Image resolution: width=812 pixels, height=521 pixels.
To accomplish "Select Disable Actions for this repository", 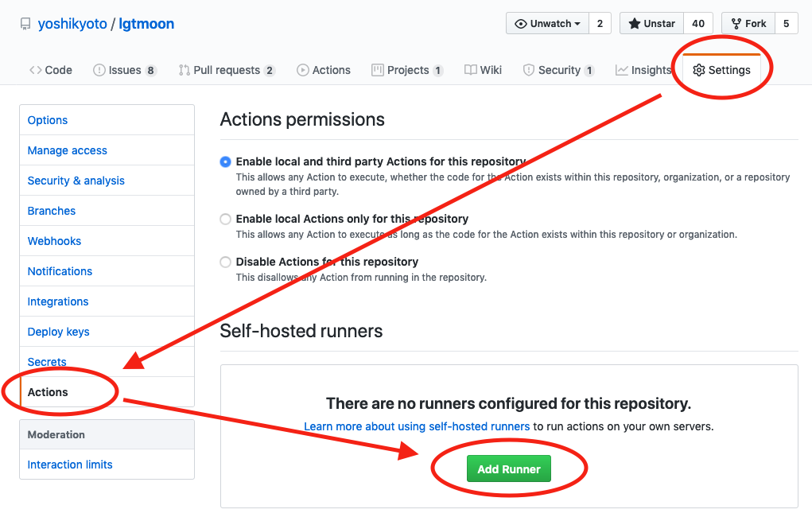I will coord(225,262).
